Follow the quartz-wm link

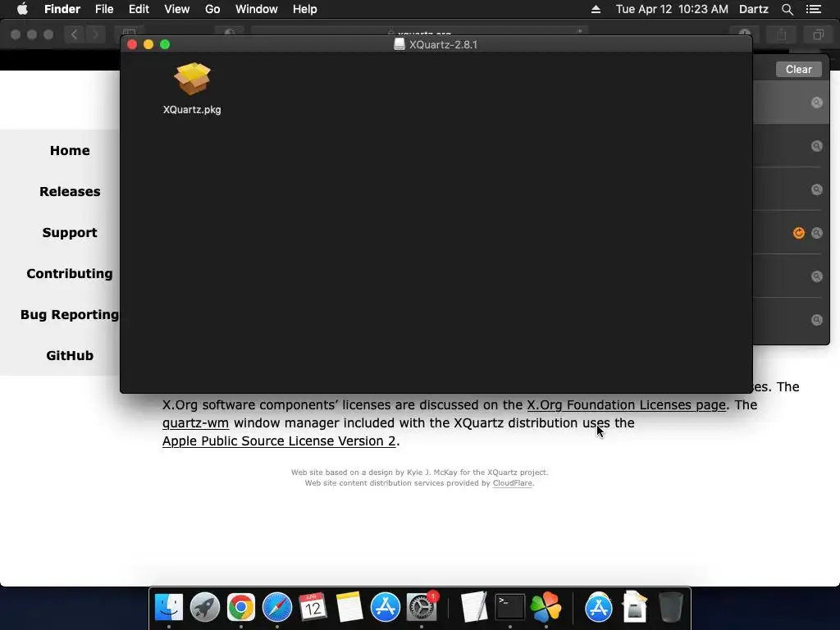(x=195, y=423)
